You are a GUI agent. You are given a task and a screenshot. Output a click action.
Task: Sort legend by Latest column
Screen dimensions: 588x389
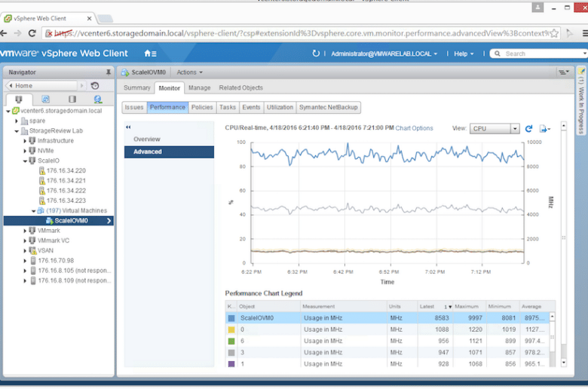click(x=435, y=307)
